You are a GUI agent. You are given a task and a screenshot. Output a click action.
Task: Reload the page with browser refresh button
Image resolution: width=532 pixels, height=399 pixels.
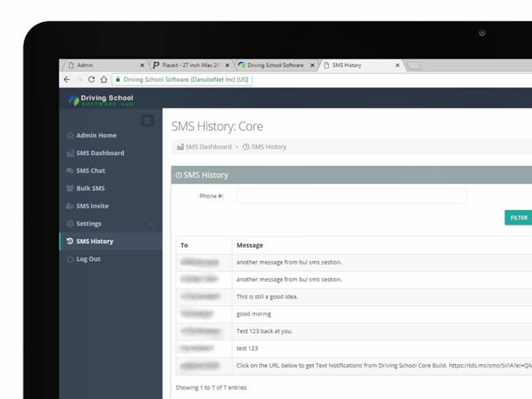coord(91,79)
